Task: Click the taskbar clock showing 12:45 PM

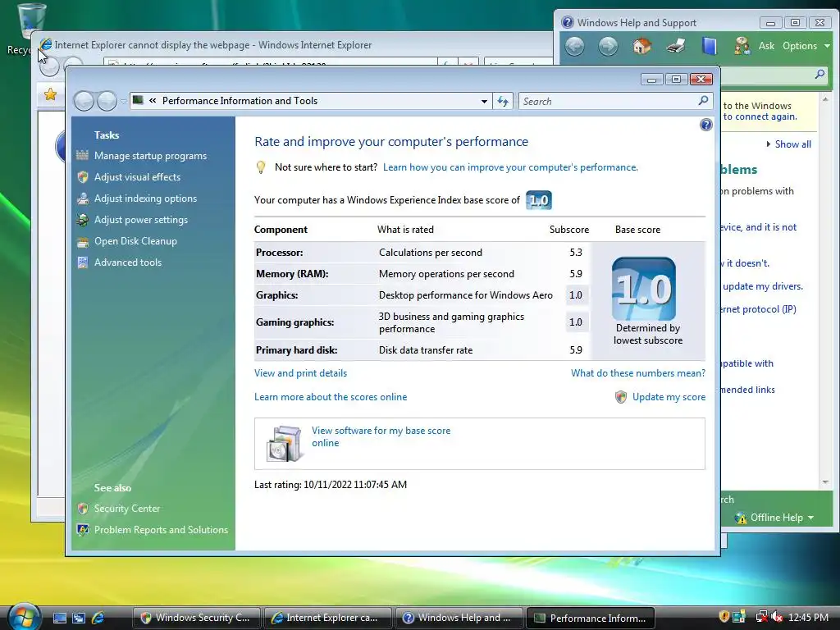Action: pyautogui.click(x=808, y=617)
